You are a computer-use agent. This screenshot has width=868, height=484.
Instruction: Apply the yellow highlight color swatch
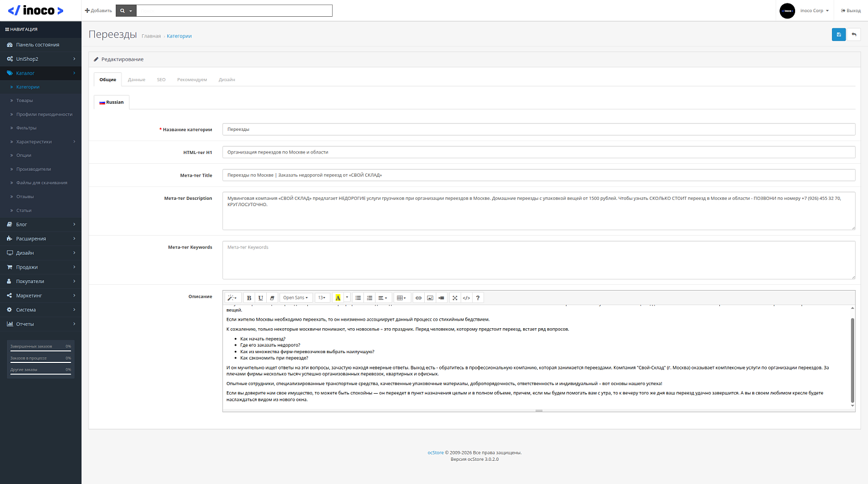pyautogui.click(x=338, y=298)
